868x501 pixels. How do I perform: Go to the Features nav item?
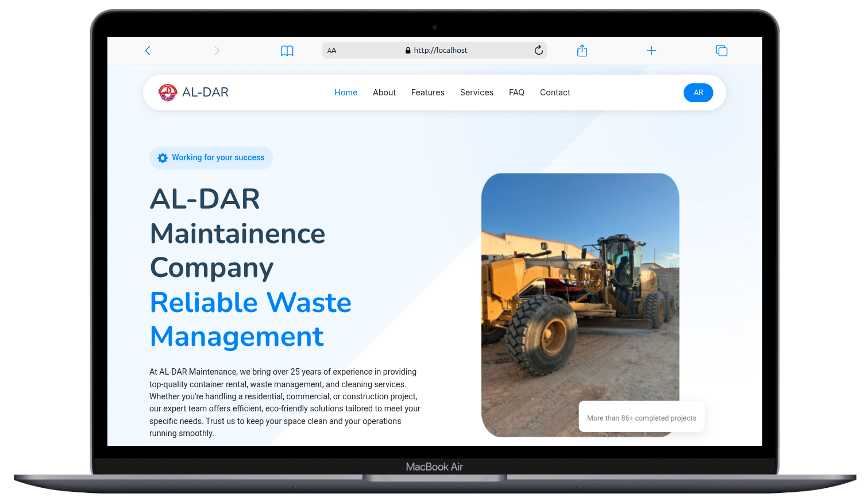428,93
